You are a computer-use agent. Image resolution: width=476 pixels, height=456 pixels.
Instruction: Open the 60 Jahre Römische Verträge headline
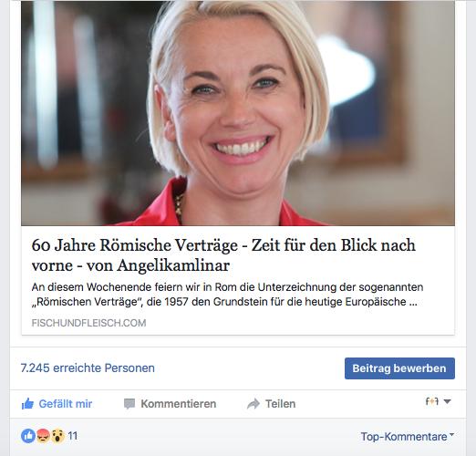pos(223,255)
